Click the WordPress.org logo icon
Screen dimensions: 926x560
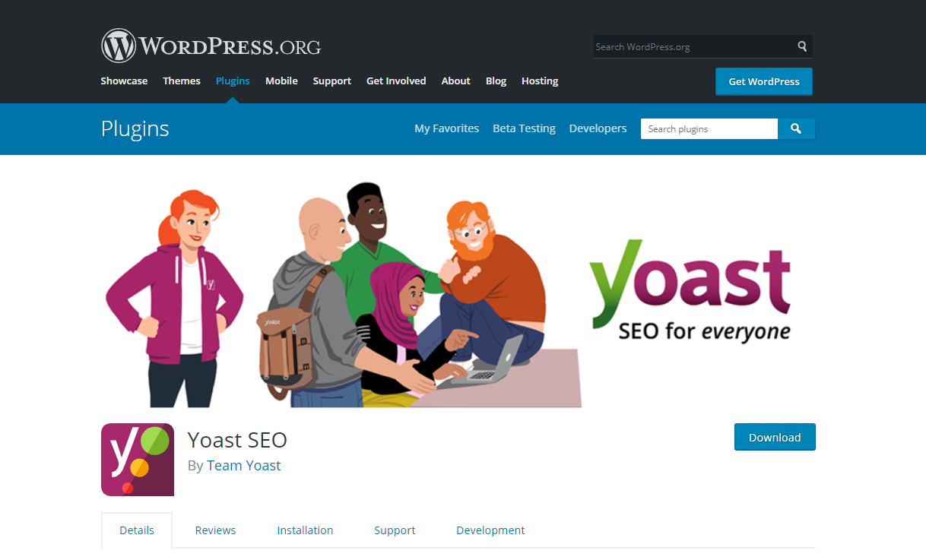pos(118,46)
